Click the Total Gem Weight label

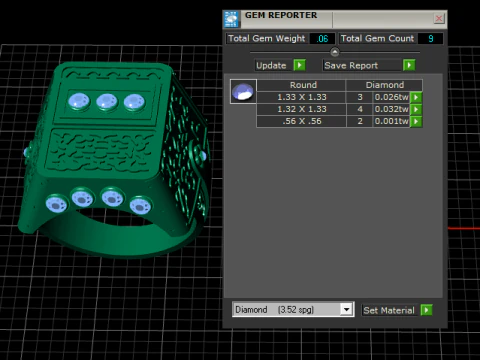[266, 38]
